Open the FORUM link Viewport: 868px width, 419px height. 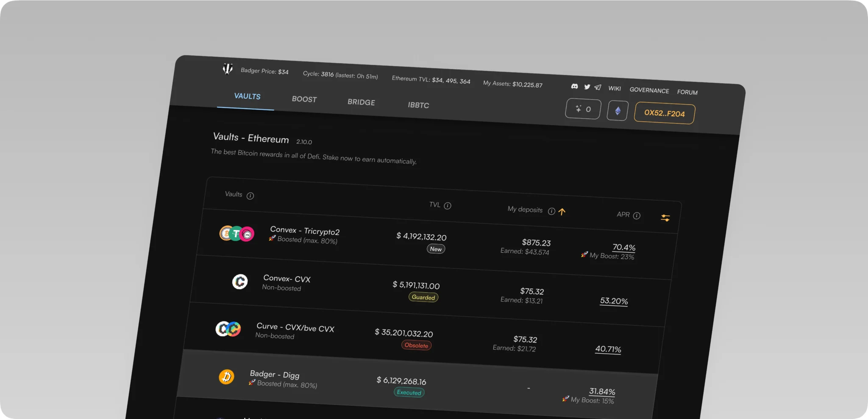tap(687, 92)
